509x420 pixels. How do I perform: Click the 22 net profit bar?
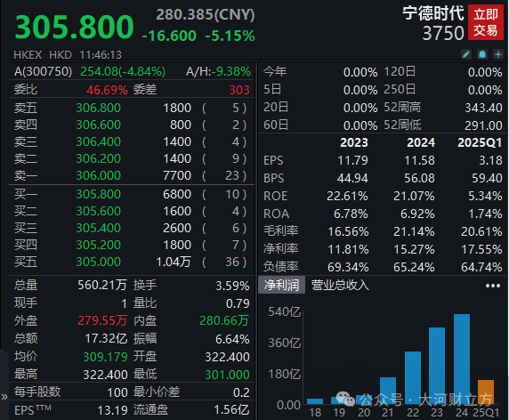(413, 378)
